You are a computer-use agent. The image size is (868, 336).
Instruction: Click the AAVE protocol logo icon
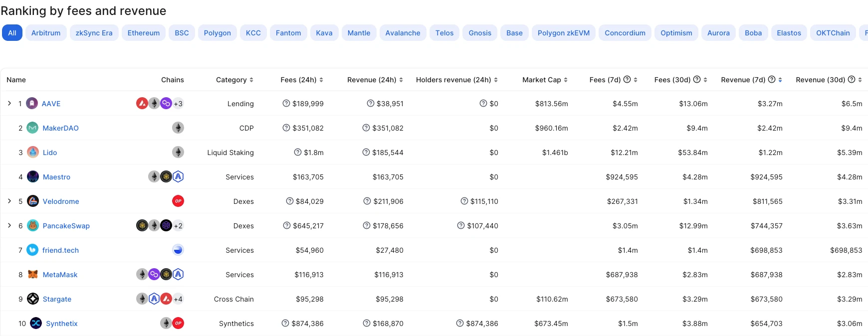32,104
